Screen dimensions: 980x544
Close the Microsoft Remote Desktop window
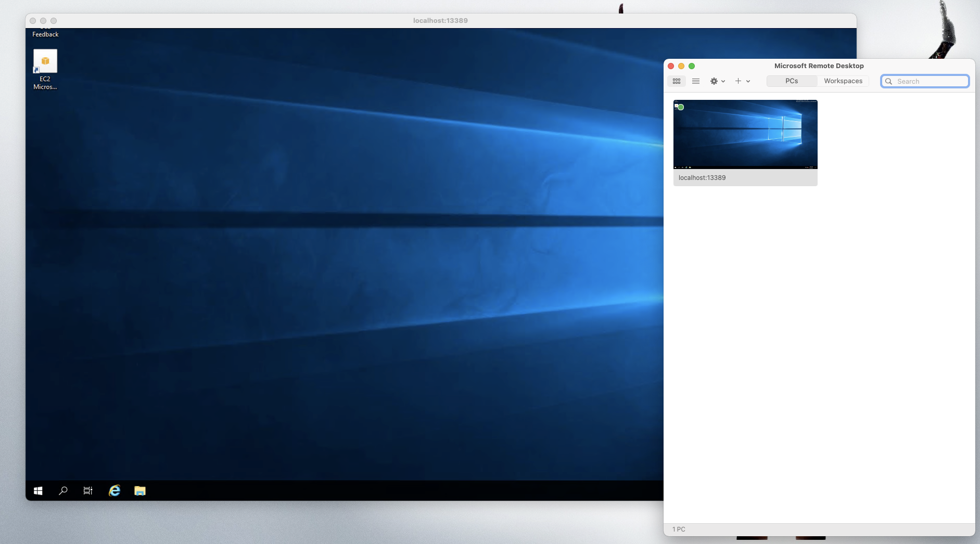pyautogui.click(x=671, y=66)
